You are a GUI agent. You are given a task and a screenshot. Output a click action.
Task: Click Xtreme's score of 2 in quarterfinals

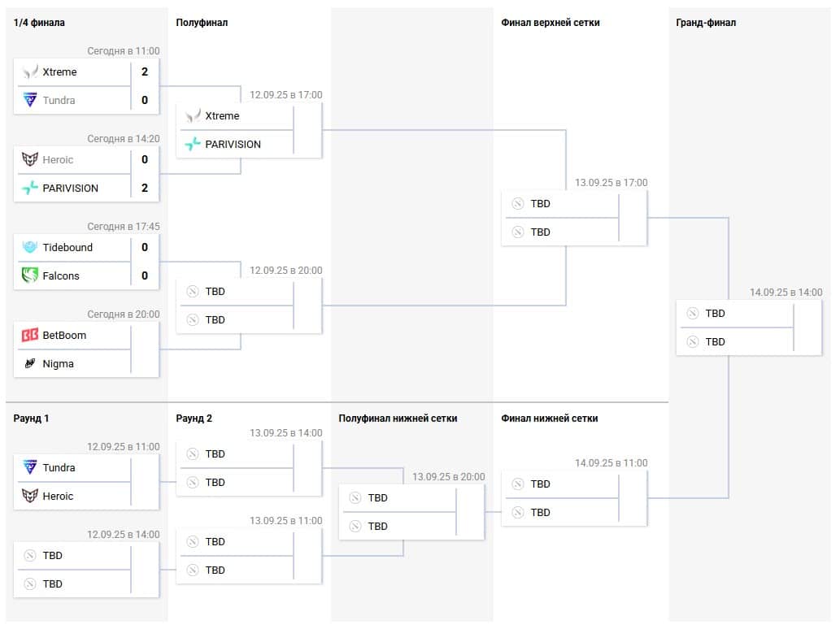[145, 72]
